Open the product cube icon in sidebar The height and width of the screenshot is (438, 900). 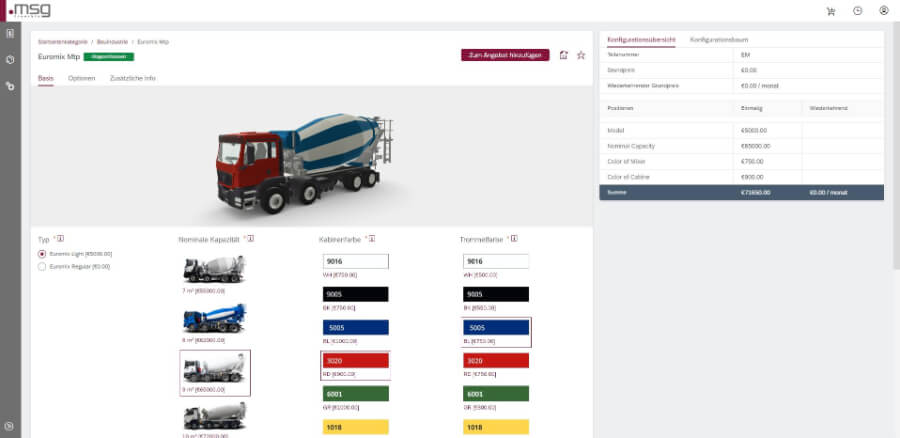pos(10,60)
